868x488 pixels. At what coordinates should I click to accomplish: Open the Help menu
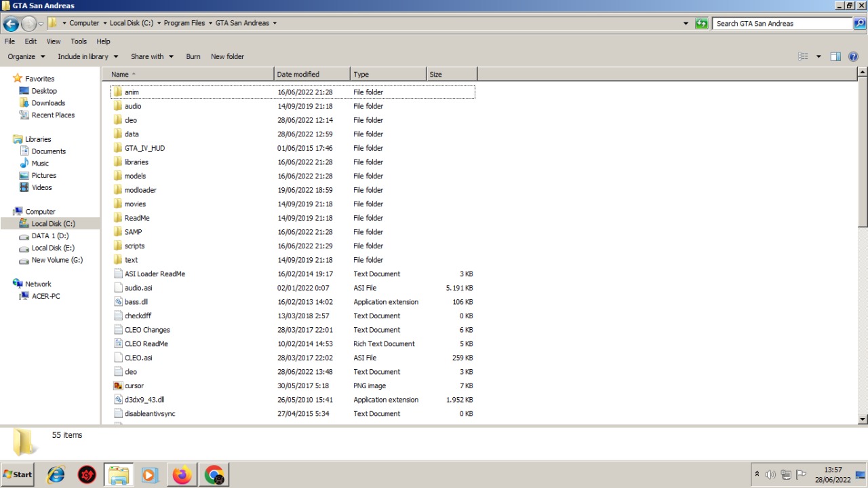(x=103, y=41)
